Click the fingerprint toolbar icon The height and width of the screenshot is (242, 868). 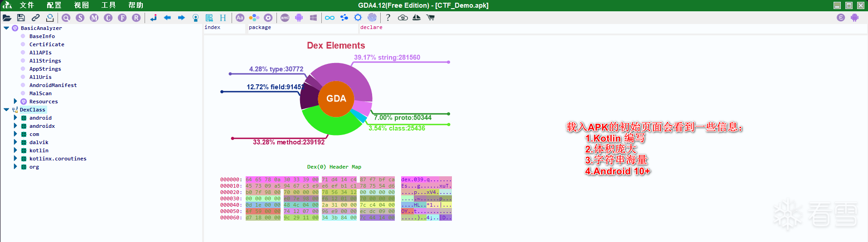[372, 18]
